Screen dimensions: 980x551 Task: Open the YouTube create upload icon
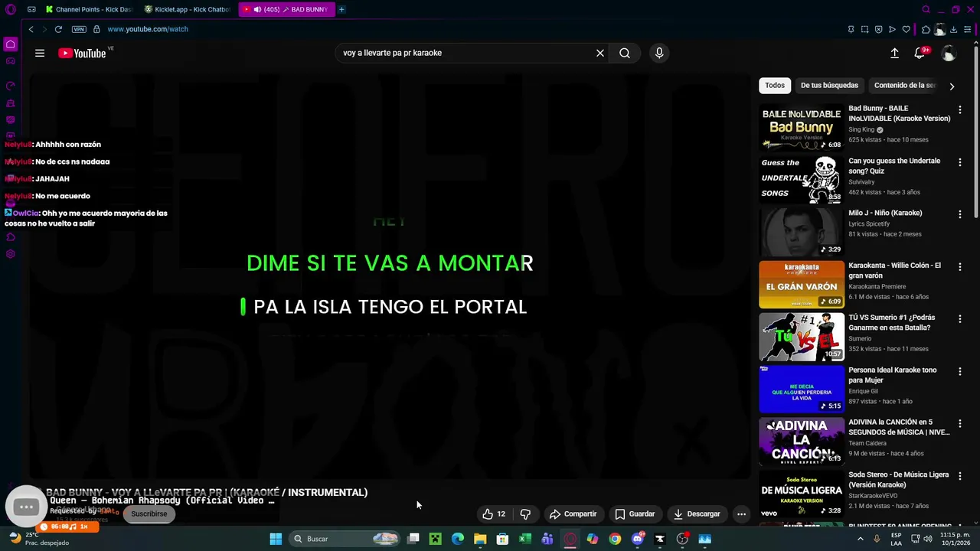point(894,53)
